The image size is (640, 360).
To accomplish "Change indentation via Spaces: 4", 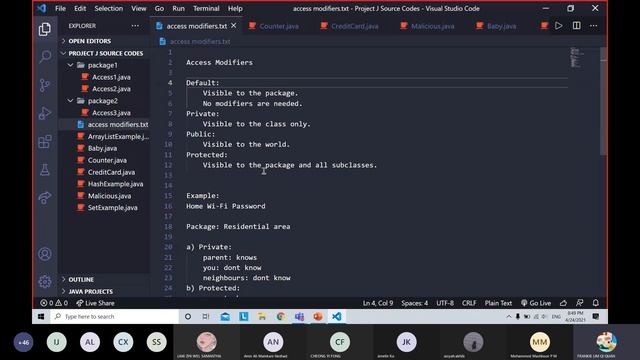I will point(414,303).
